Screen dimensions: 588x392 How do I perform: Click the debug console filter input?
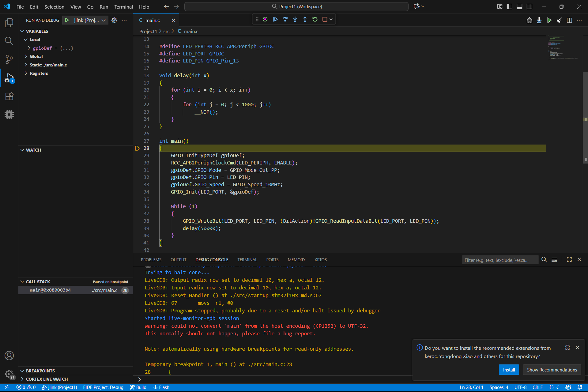point(500,260)
